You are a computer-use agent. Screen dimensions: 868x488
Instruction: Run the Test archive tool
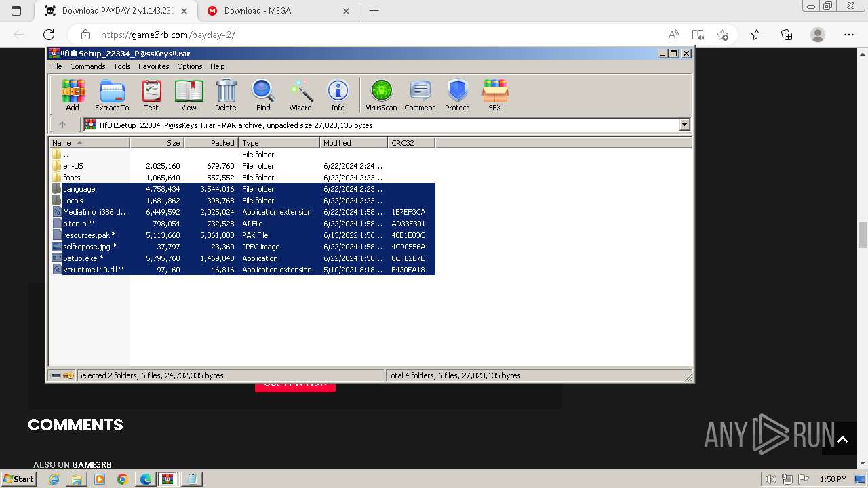151,95
